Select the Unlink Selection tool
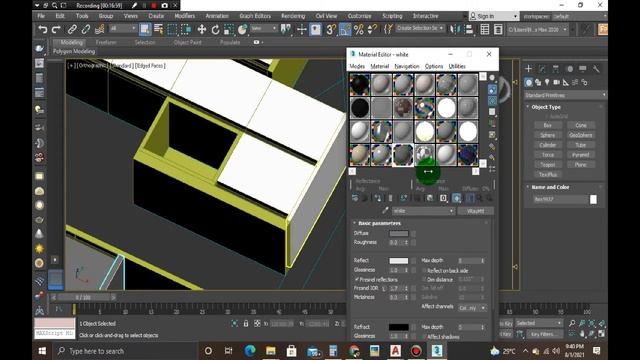The width and height of the screenshot is (640, 360). coord(86,29)
